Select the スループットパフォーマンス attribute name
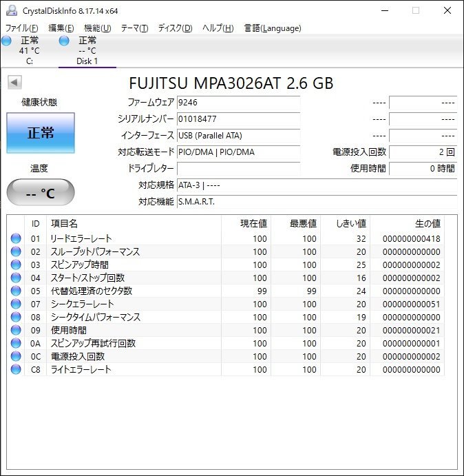 95,251
